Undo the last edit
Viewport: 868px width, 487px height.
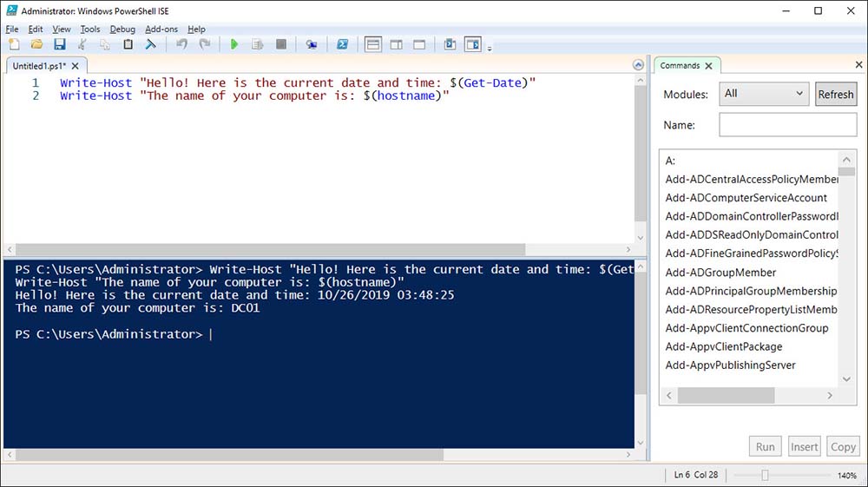181,44
